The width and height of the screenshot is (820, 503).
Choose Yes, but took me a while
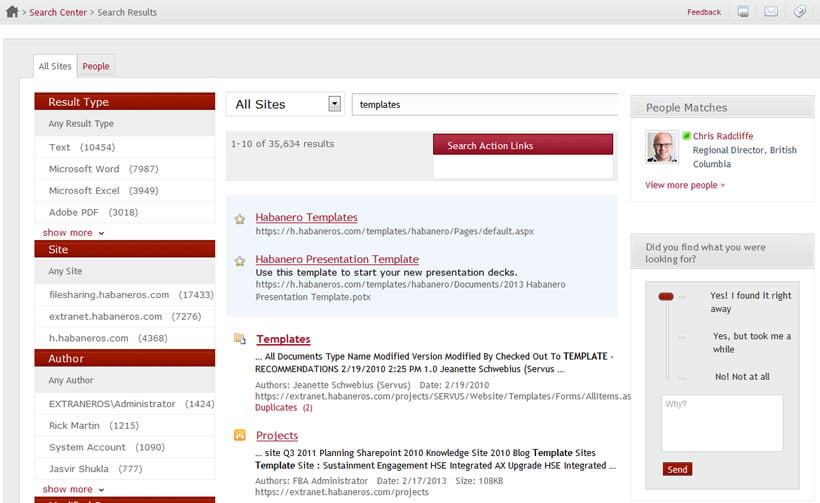coord(751,342)
